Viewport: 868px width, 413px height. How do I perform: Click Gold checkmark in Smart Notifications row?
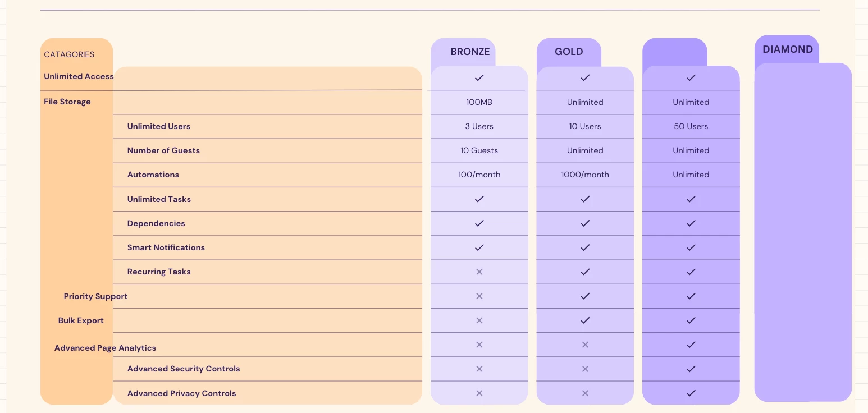(585, 247)
